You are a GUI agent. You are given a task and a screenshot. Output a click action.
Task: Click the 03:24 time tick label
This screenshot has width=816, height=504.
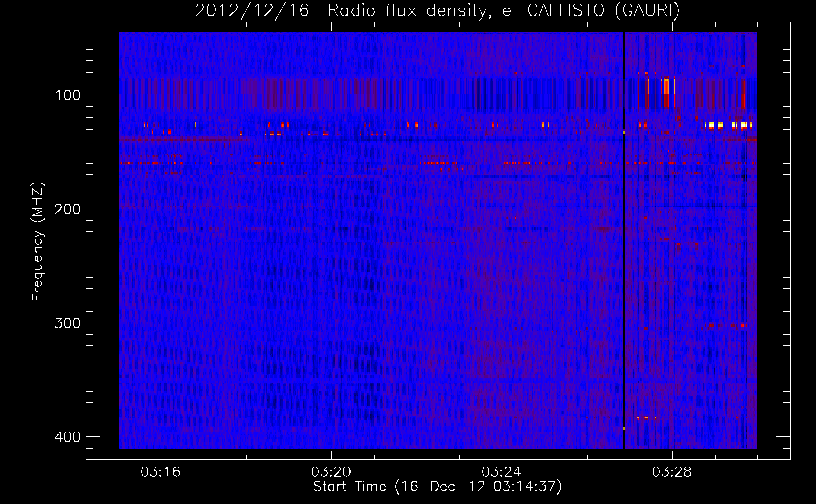[x=501, y=472]
